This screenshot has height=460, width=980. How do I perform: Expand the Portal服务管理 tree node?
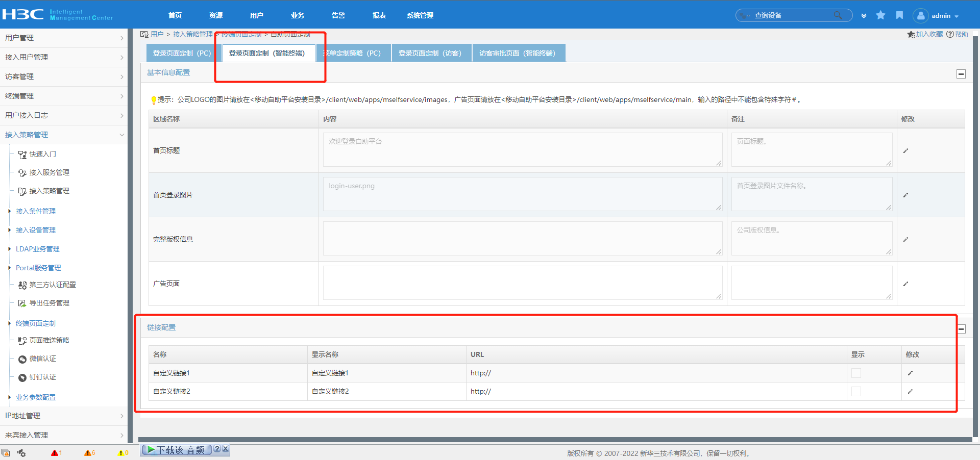[10, 268]
